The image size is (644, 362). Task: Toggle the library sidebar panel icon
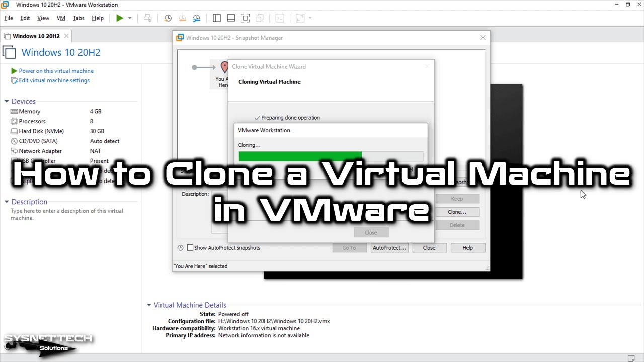[217, 18]
